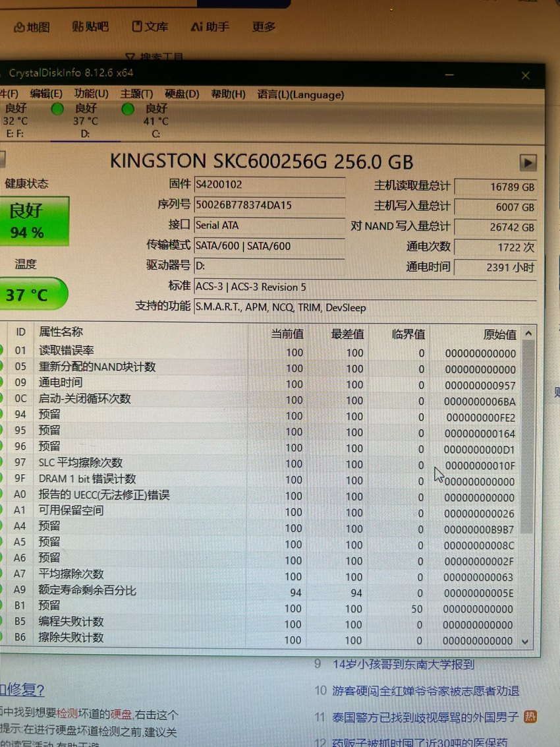
Task: Select the 可用保留空间 row
Action: click(x=260, y=511)
